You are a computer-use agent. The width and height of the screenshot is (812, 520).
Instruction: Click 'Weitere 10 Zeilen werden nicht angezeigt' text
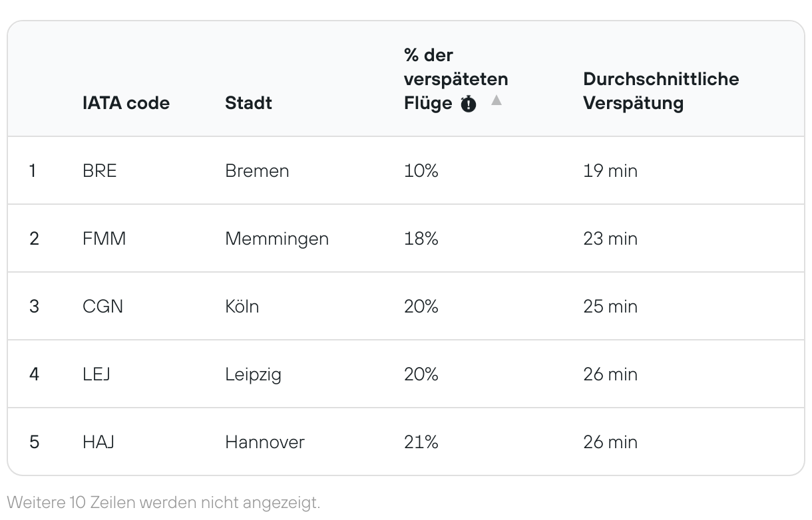point(164,501)
